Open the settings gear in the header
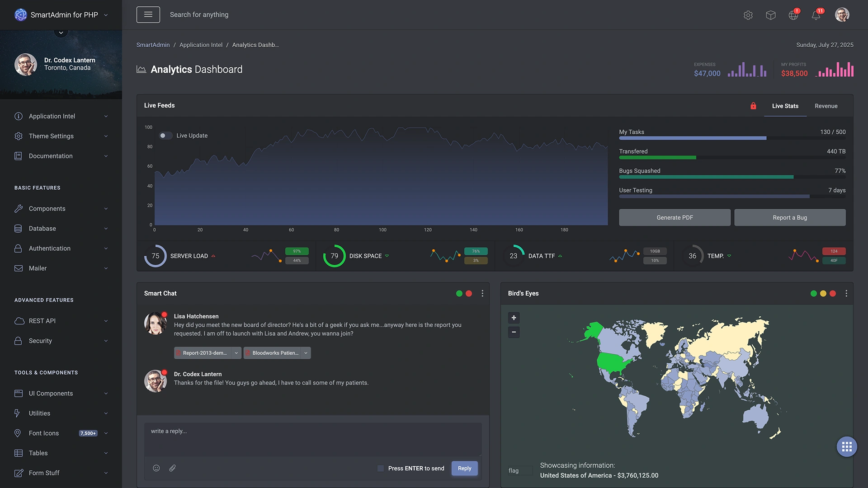The height and width of the screenshot is (488, 868). (x=748, y=14)
